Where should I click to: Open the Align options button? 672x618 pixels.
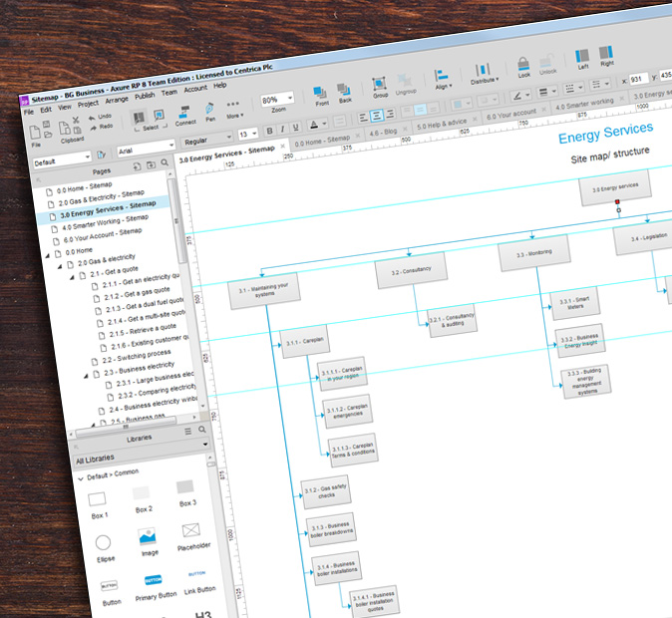(442, 77)
